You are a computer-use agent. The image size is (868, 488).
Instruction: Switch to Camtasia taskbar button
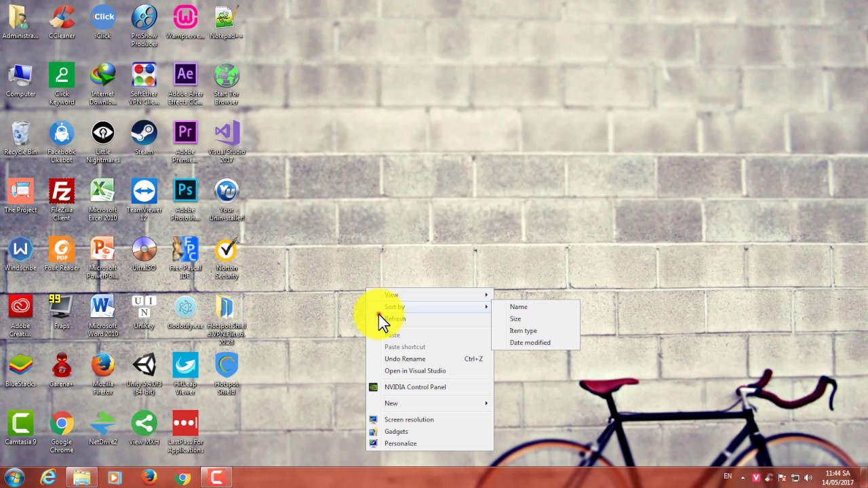(x=216, y=478)
